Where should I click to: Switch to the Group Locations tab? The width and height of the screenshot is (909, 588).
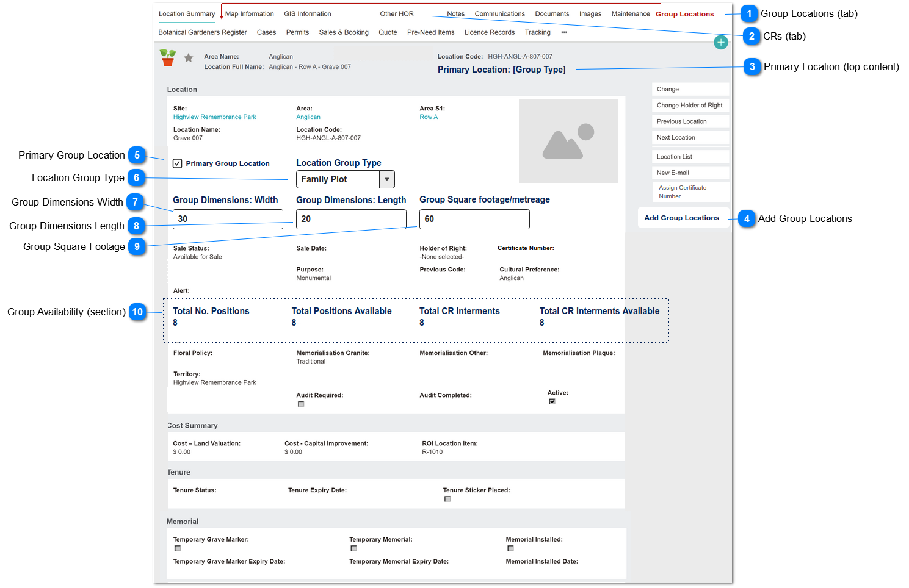point(685,14)
